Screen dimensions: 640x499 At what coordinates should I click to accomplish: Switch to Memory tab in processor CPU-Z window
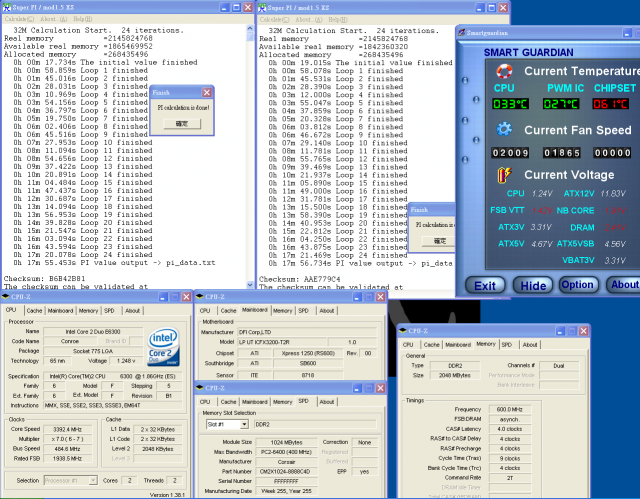[89, 310]
